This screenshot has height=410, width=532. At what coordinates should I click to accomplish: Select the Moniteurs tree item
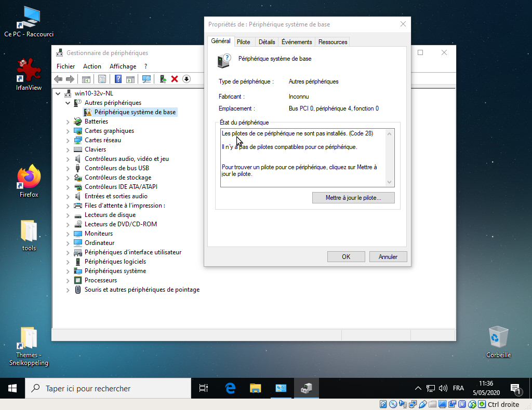tap(98, 234)
